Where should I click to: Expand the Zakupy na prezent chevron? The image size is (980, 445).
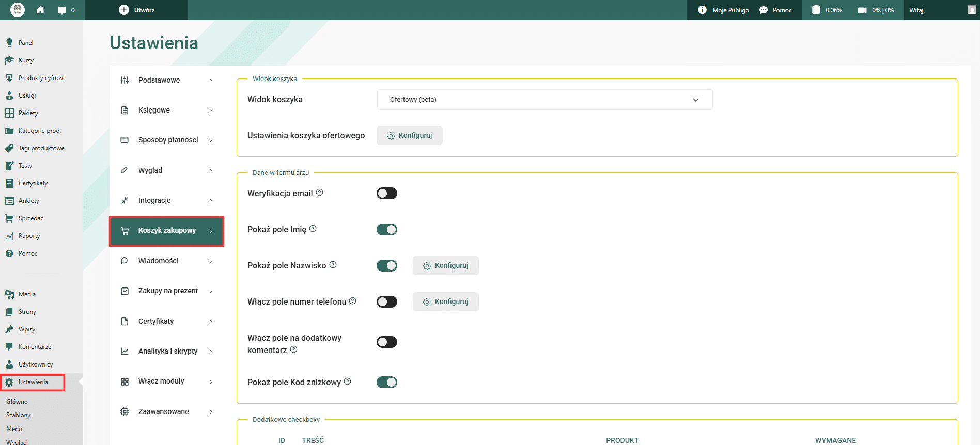[211, 291]
